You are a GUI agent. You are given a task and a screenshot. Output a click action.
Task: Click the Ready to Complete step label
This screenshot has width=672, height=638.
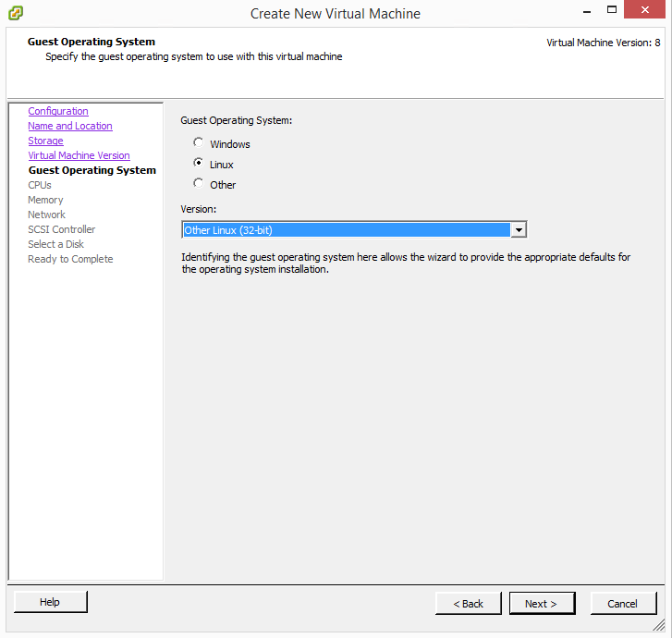pyautogui.click(x=70, y=259)
